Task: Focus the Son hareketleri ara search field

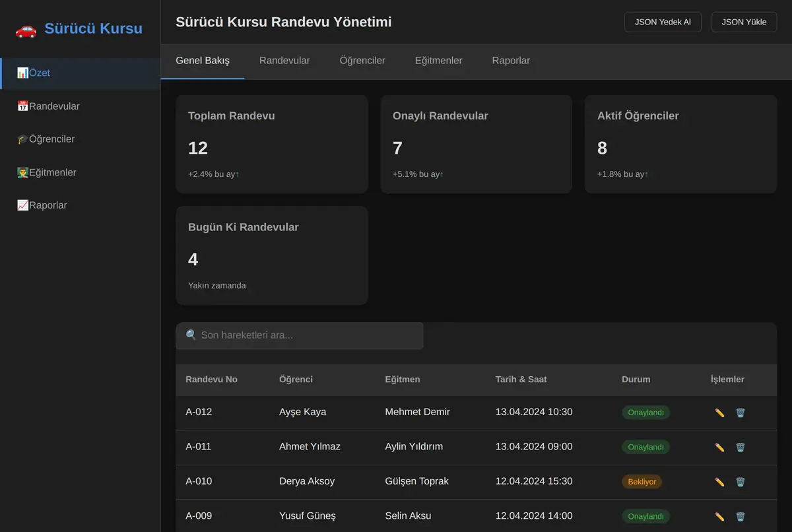Action: (x=299, y=335)
